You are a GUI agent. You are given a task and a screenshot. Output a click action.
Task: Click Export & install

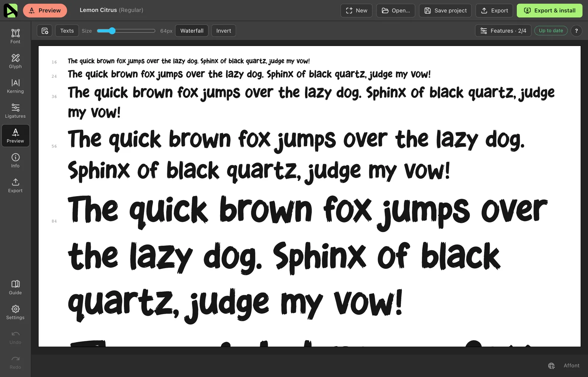[x=549, y=11]
